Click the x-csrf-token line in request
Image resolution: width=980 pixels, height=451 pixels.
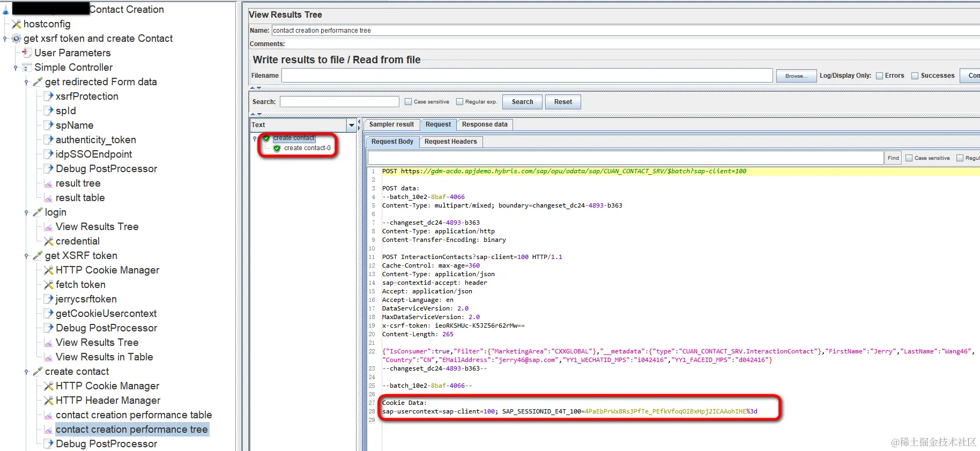453,326
